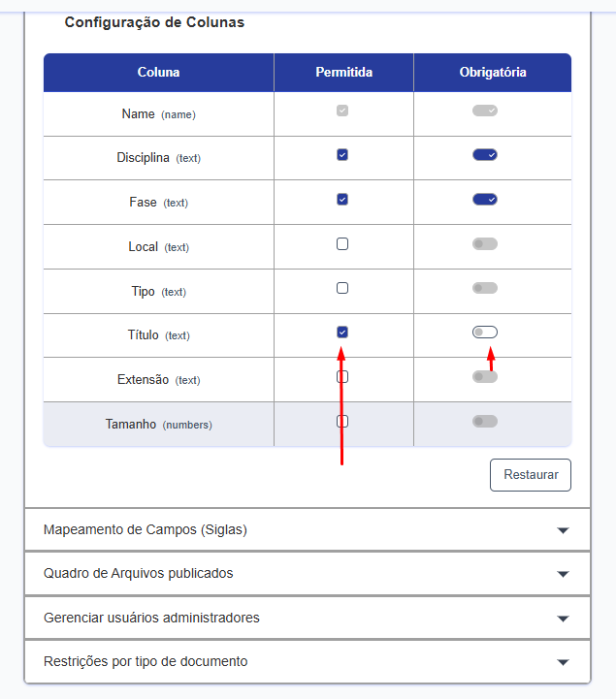The height and width of the screenshot is (699, 616).
Task: Enable Permitida checkbox for Local row
Action: coord(342,244)
